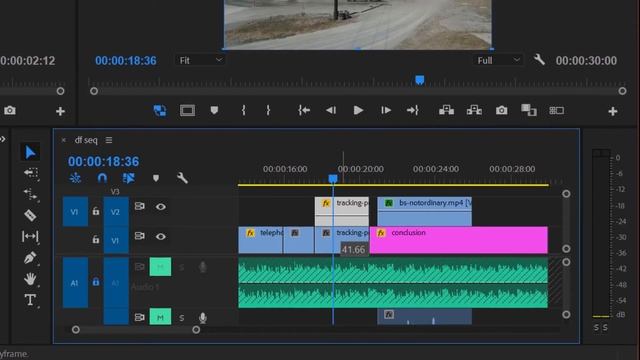This screenshot has height=360, width=640.
Task: Go to In point
Action: [304, 110]
